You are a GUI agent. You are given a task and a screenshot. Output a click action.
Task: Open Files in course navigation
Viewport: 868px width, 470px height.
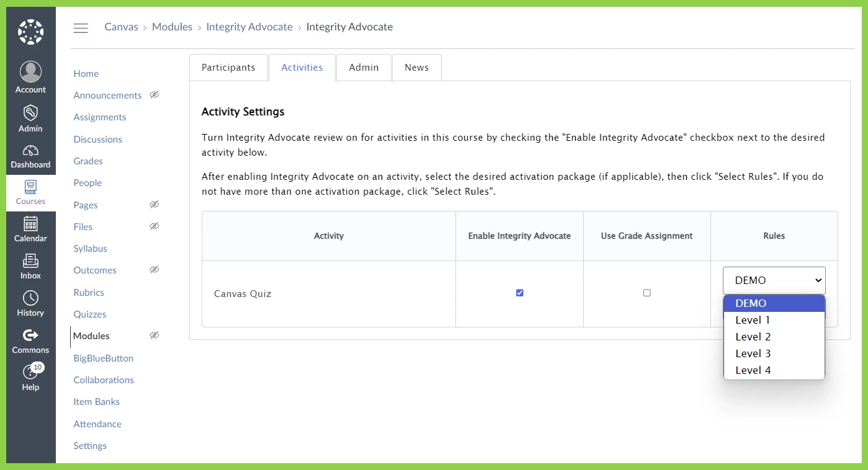click(83, 226)
